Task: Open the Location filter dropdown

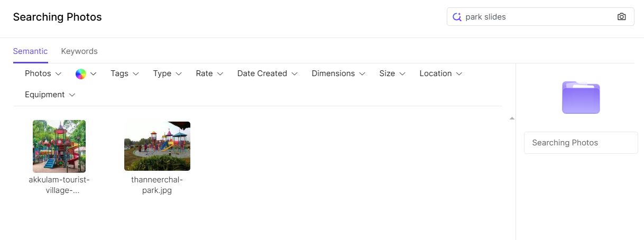Action: point(440,73)
